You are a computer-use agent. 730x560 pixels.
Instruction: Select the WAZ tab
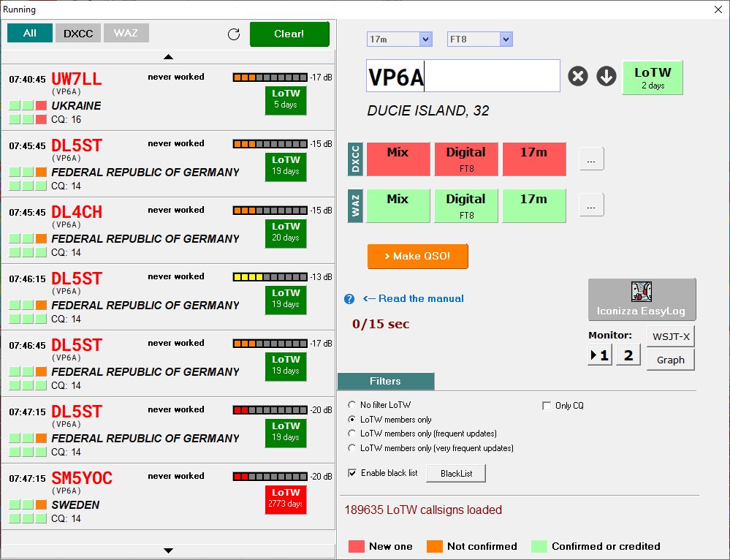point(126,33)
